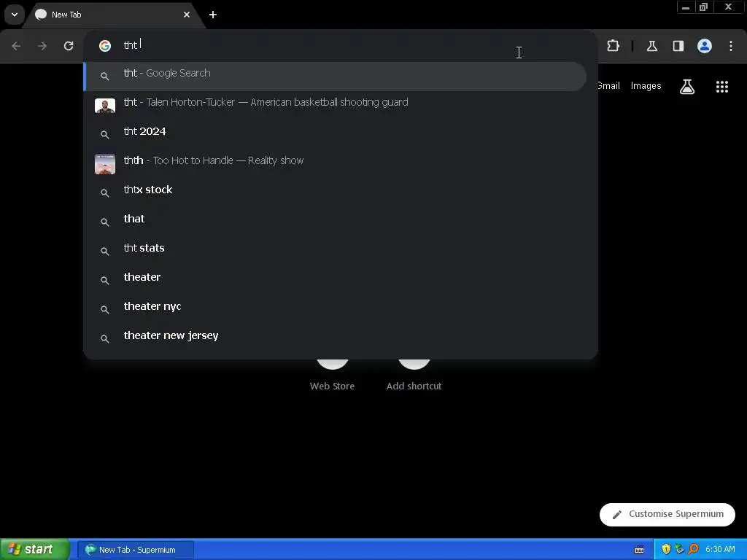Click Too Hot to Handle thumbnail
Screen dimensions: 747x560
coord(105,164)
